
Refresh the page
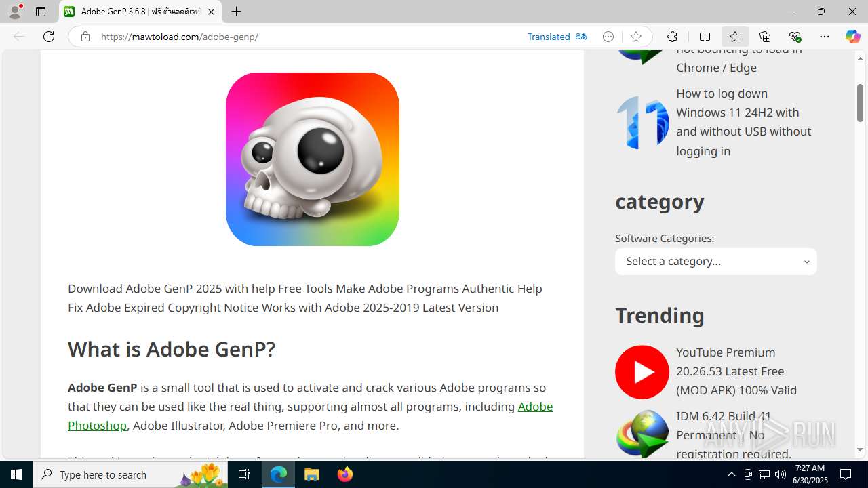(49, 37)
